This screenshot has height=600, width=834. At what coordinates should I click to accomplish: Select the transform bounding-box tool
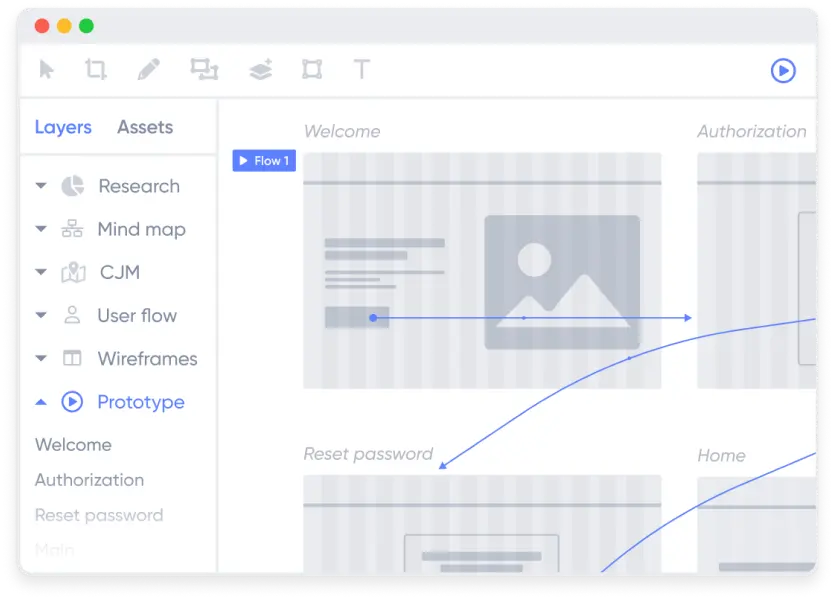(x=310, y=69)
